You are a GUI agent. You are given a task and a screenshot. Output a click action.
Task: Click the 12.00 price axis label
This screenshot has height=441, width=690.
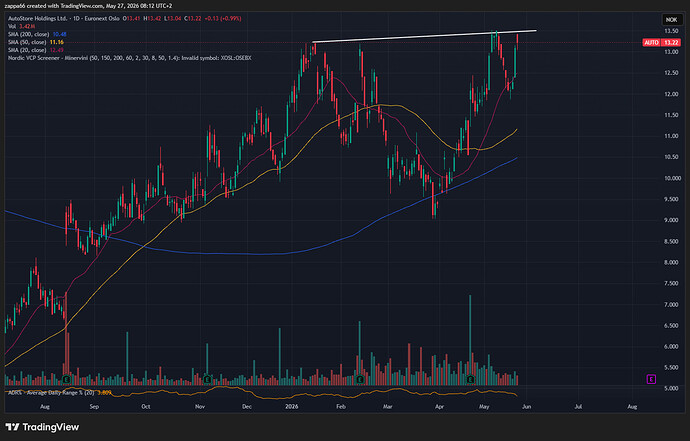coord(671,94)
